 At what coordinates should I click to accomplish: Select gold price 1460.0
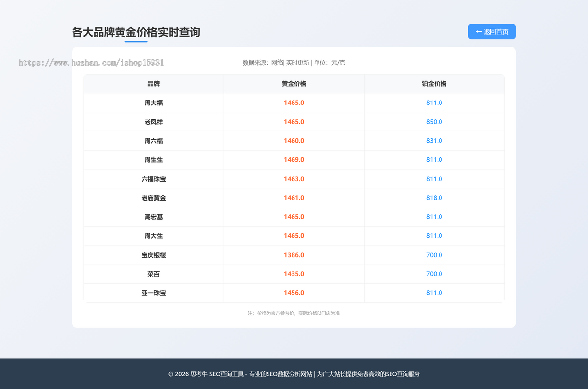pyautogui.click(x=294, y=141)
